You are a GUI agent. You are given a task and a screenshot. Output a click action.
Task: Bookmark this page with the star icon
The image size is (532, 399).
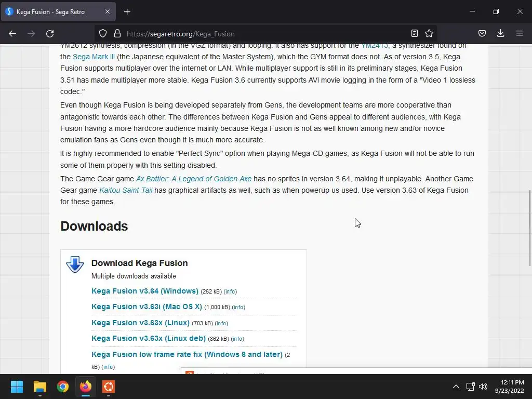click(x=429, y=33)
